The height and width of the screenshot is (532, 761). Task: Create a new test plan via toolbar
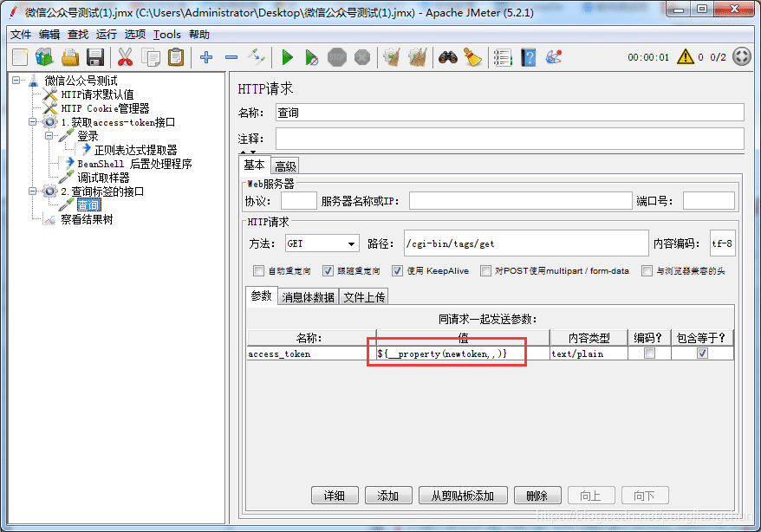coord(21,57)
